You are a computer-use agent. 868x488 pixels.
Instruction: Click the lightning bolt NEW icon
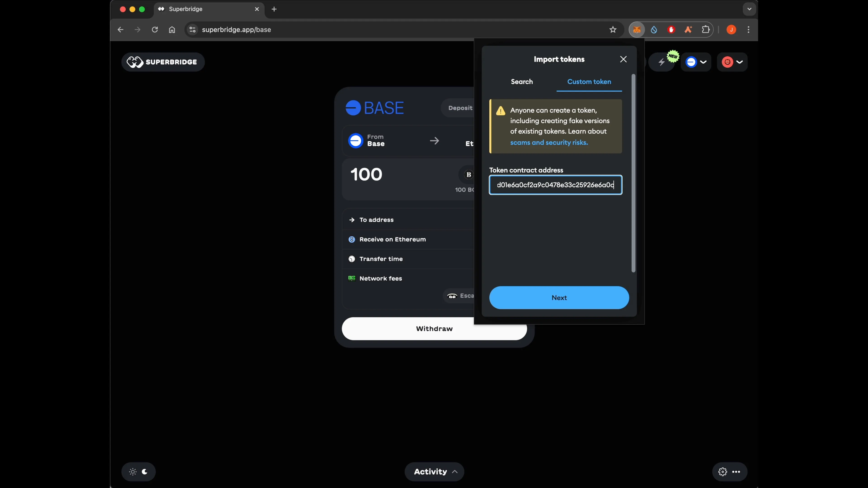pyautogui.click(x=662, y=62)
